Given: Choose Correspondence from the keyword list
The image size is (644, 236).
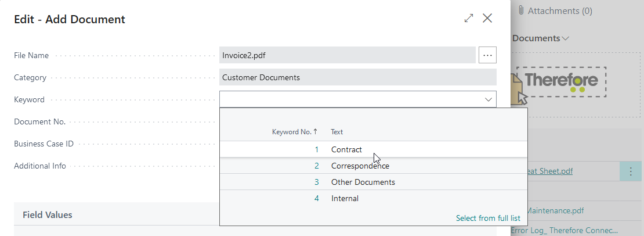Looking at the screenshot, I should [x=360, y=166].
